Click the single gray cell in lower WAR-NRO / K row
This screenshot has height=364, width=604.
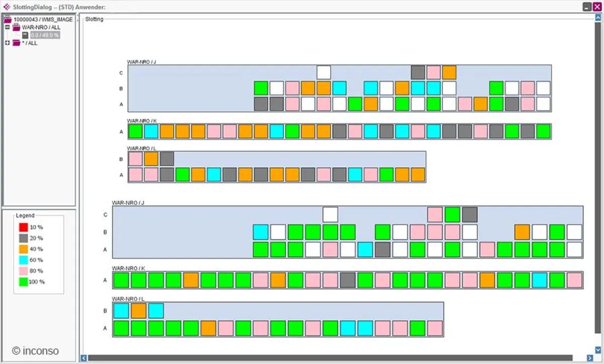click(348, 280)
